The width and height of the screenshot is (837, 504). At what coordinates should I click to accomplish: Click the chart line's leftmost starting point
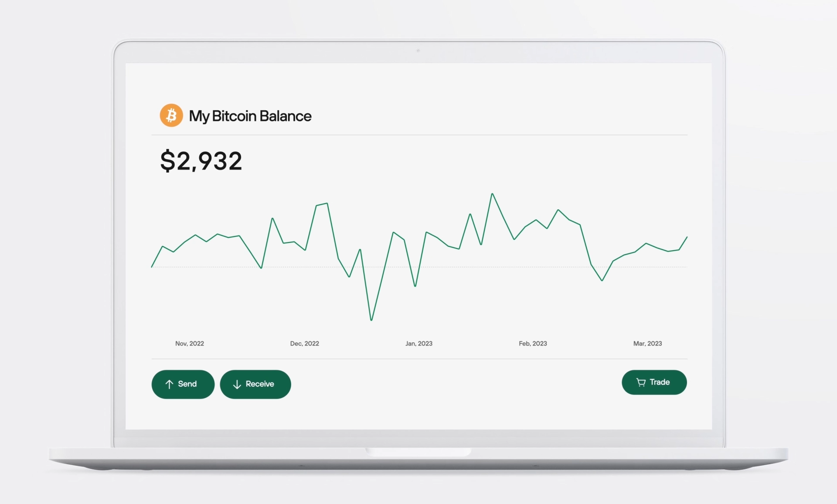tap(152, 267)
